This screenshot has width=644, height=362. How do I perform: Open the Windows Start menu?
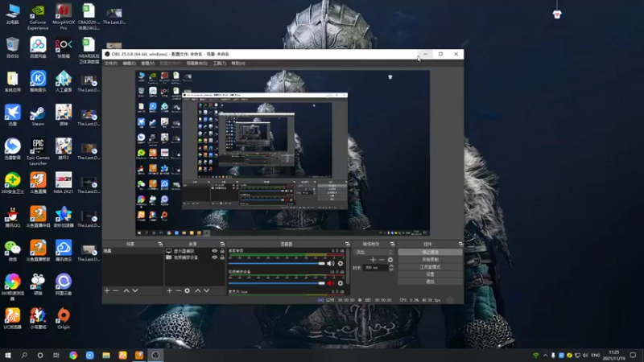[x=8, y=356]
